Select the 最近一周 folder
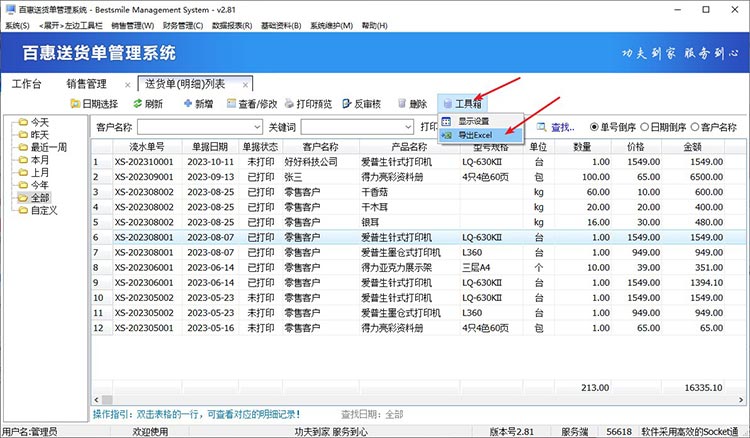Image resolution: width=750 pixels, height=438 pixels. click(x=43, y=147)
